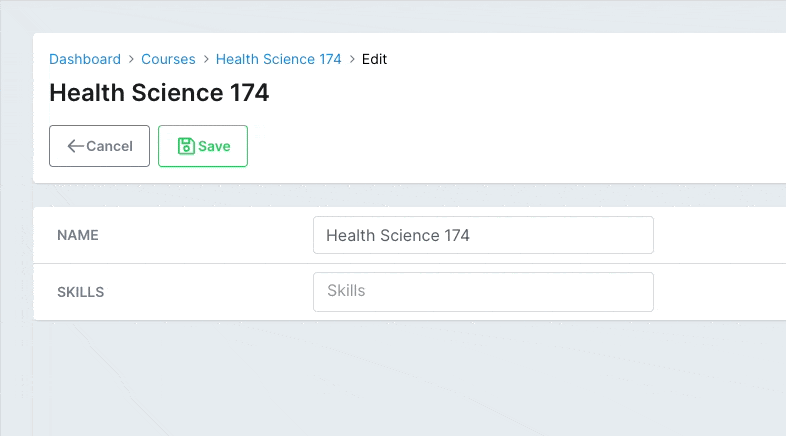
Task: Select the Edit breadcrumb item
Action: tap(374, 59)
